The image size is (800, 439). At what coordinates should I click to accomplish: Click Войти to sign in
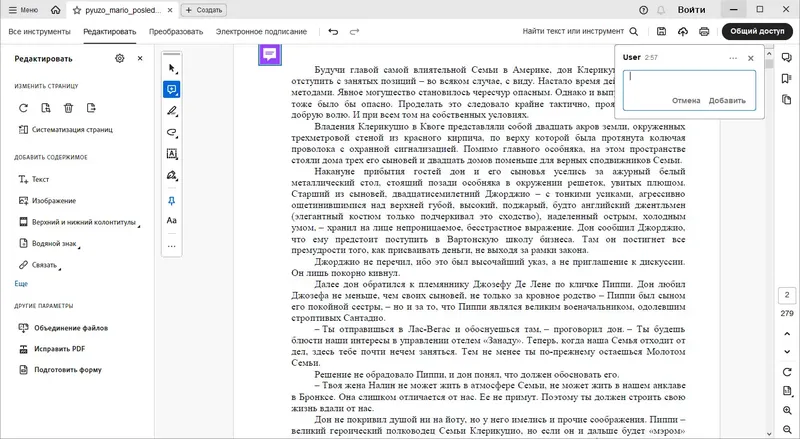691,10
